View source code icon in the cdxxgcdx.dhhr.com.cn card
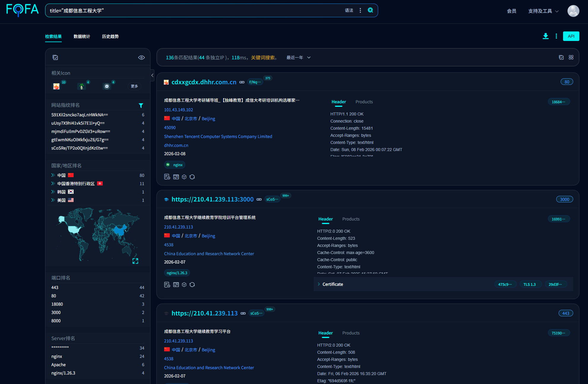 click(x=176, y=177)
